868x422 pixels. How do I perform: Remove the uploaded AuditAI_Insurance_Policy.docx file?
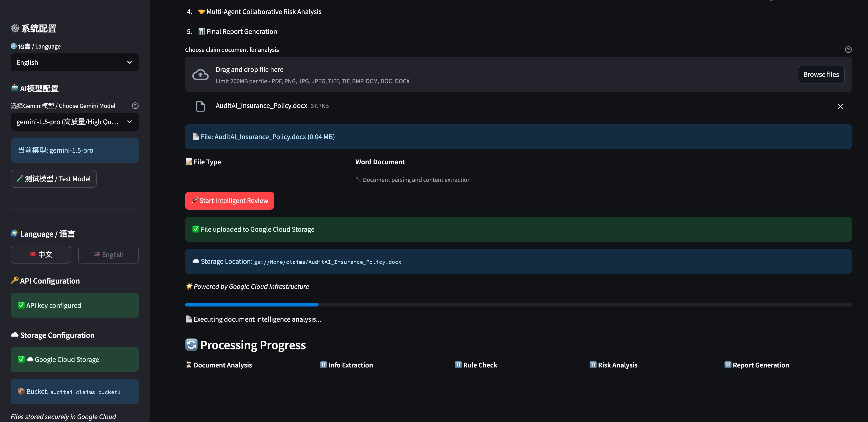point(840,107)
